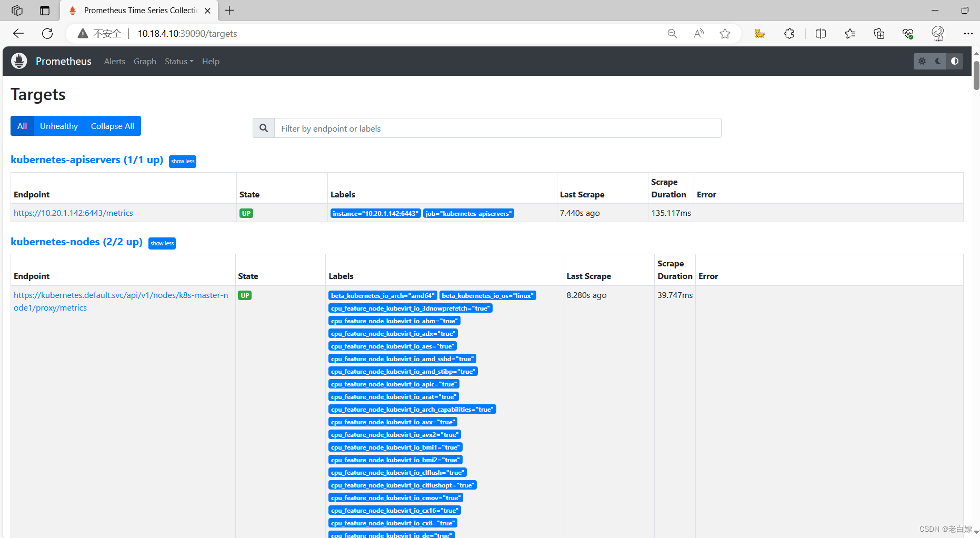Click the 8.280s ago last scrape value
This screenshot has height=538, width=980.
tap(586, 295)
